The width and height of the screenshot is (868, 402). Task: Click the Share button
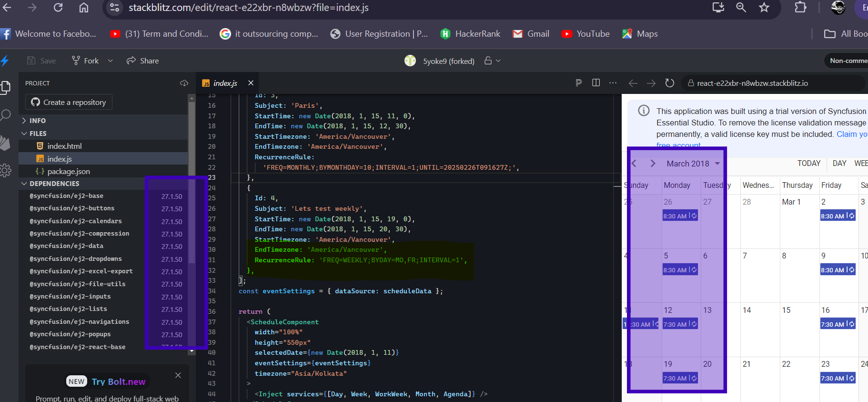click(x=143, y=61)
